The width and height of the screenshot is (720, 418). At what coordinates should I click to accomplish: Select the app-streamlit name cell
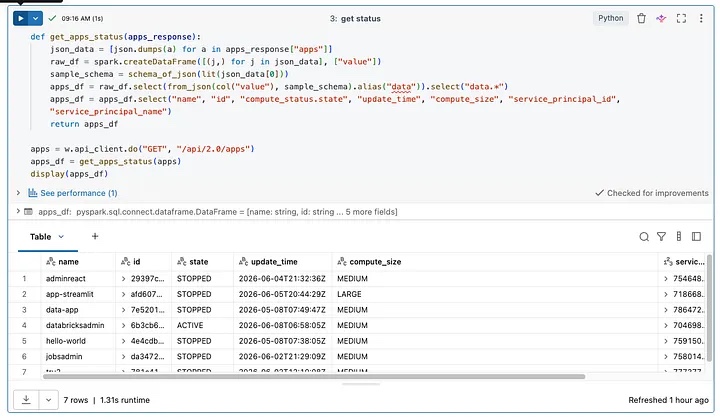click(x=79, y=294)
